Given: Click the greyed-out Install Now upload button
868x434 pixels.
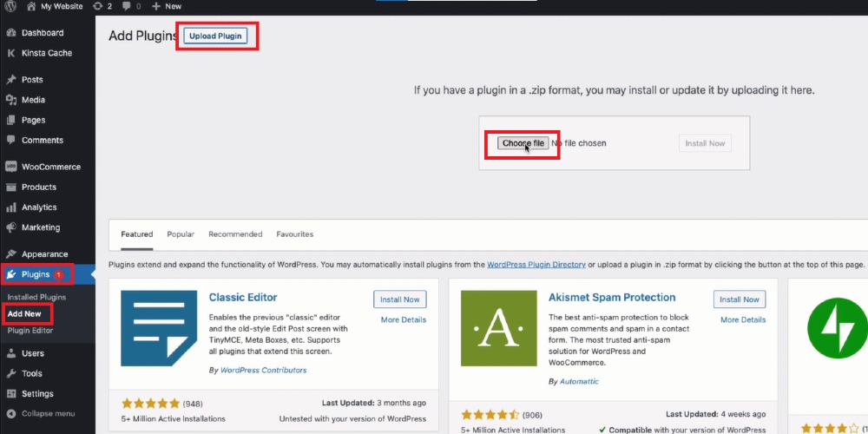Looking at the screenshot, I should click(705, 143).
